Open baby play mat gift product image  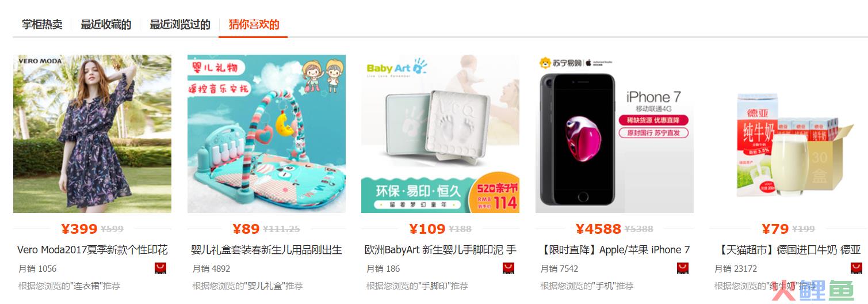[266, 134]
